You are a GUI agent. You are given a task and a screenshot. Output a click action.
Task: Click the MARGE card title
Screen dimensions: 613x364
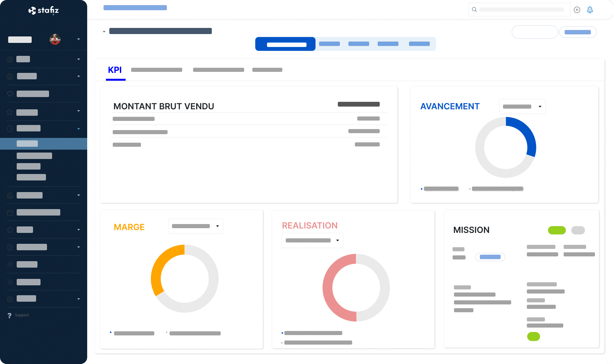[129, 227]
